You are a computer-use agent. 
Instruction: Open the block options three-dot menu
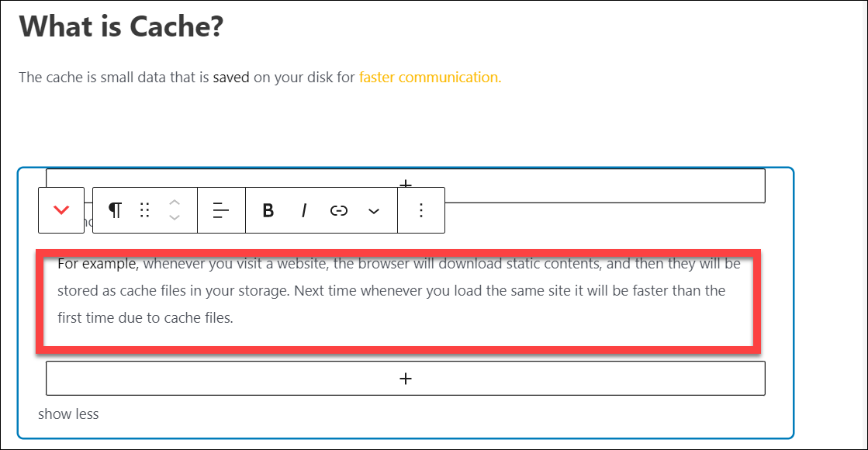(421, 210)
